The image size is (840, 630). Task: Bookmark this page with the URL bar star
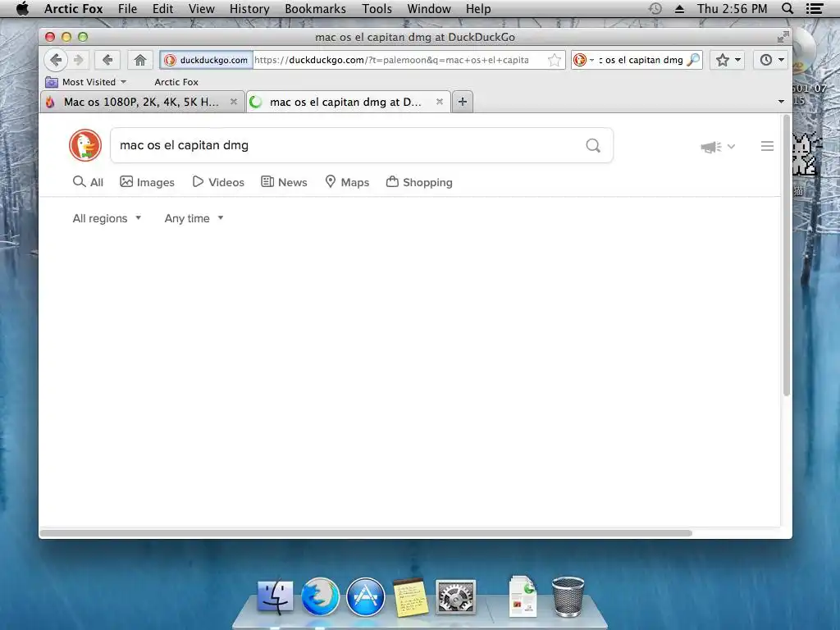click(555, 60)
